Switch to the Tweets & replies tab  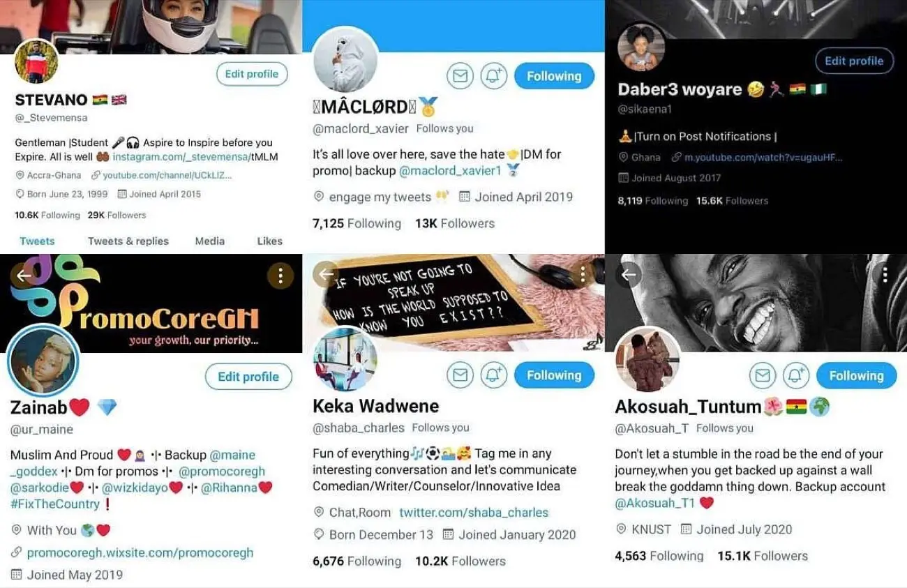point(128,241)
